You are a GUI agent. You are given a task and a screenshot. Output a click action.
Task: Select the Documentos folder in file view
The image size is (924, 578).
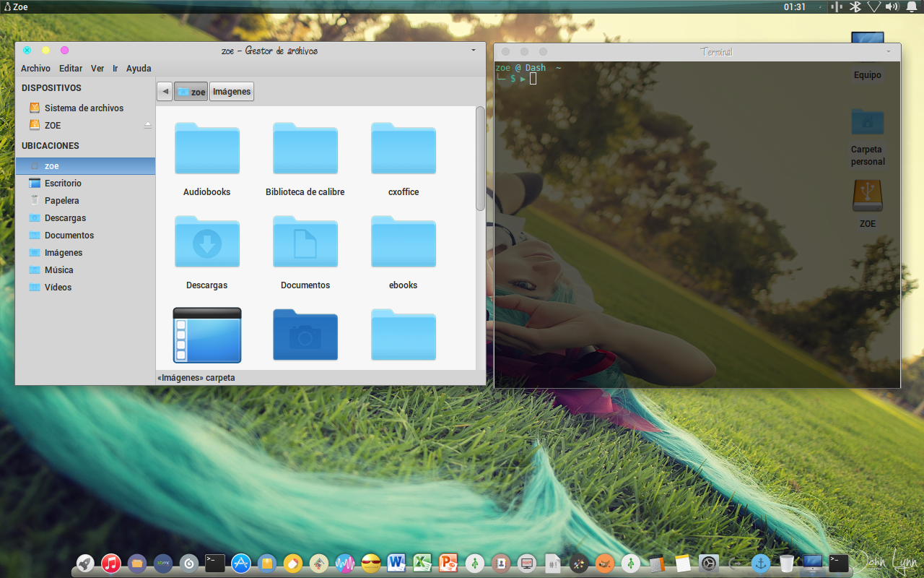305,252
